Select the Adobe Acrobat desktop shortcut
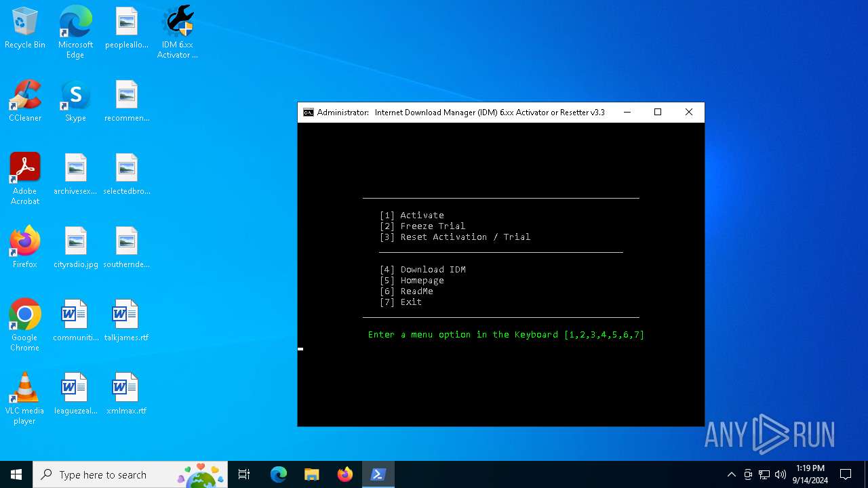The width and height of the screenshot is (868, 488). click(x=25, y=179)
